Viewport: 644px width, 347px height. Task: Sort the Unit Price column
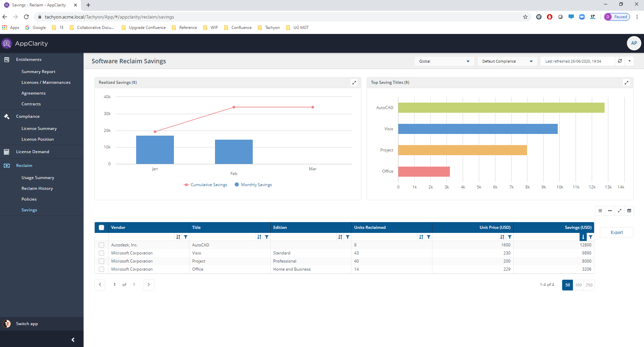[x=502, y=237]
